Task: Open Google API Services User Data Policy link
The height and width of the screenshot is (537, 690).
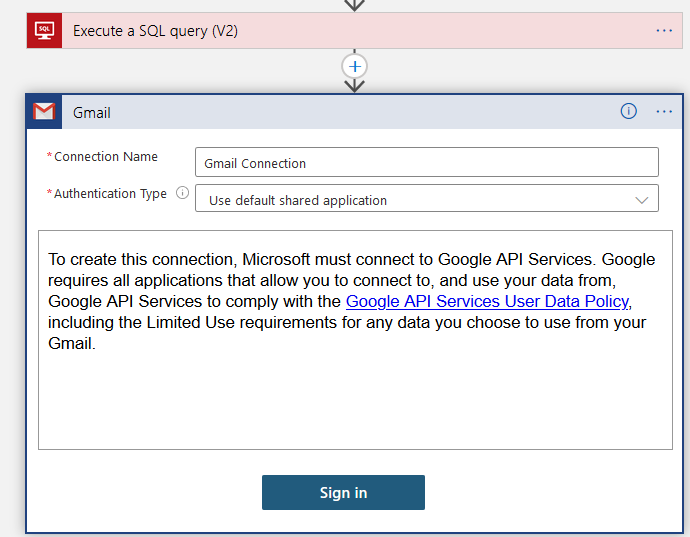Action: [487, 301]
